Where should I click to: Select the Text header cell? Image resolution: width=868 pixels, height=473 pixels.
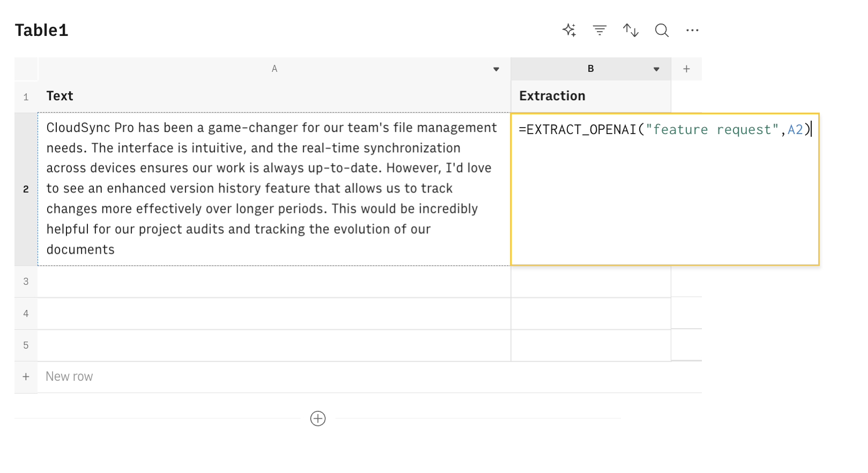274,96
